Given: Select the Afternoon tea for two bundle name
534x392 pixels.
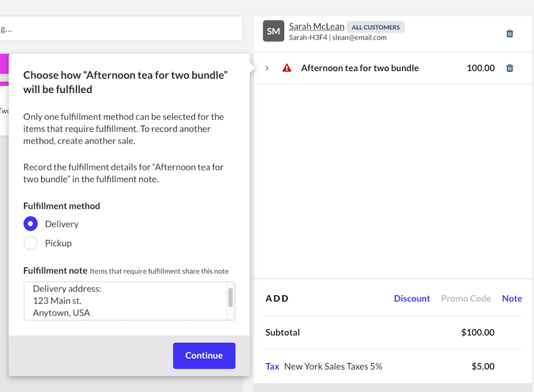Looking at the screenshot, I should [359, 68].
